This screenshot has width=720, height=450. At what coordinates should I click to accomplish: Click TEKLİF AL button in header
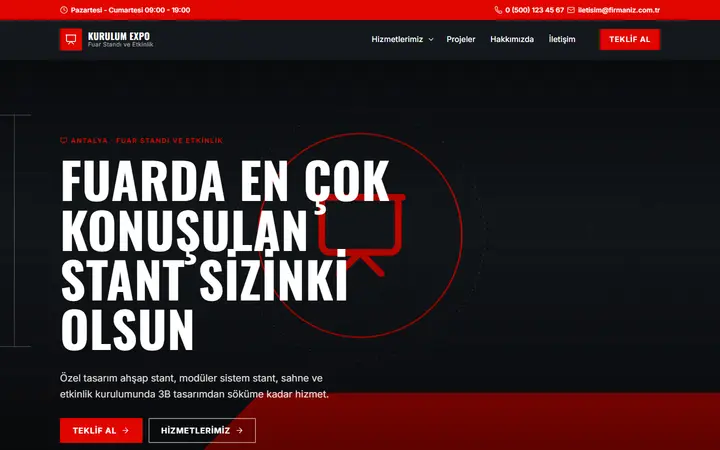click(630, 39)
